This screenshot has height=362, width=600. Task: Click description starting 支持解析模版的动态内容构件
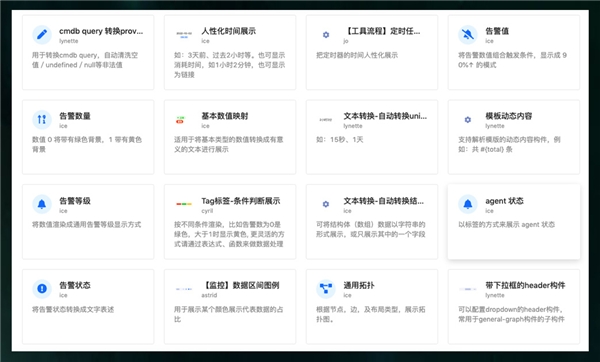coord(509,145)
